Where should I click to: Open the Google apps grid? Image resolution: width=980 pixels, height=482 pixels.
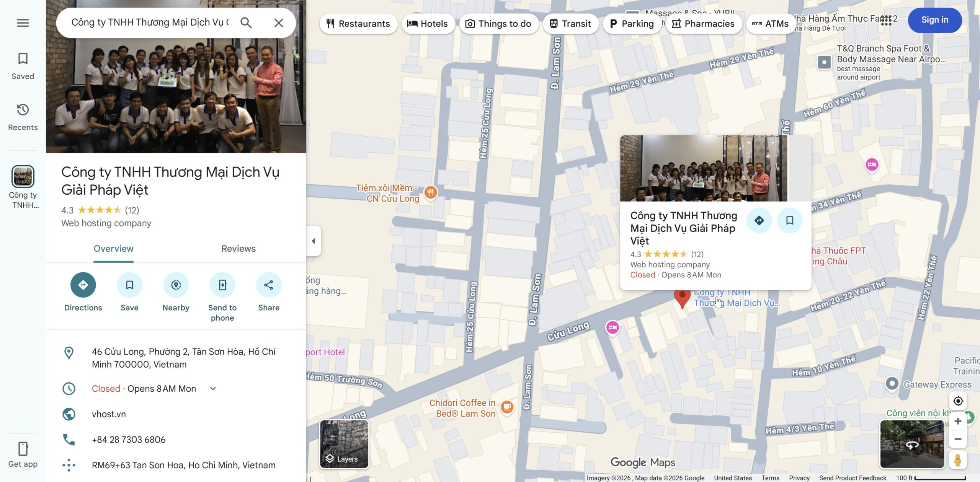[886, 20]
